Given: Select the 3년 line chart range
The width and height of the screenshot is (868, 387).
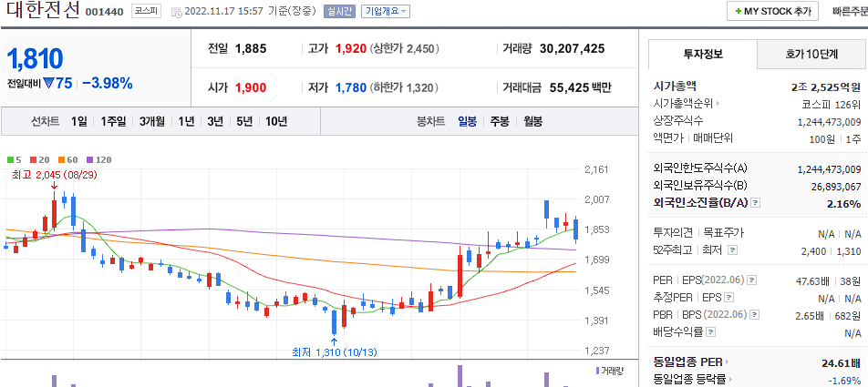Looking at the screenshot, I should pos(215,122).
